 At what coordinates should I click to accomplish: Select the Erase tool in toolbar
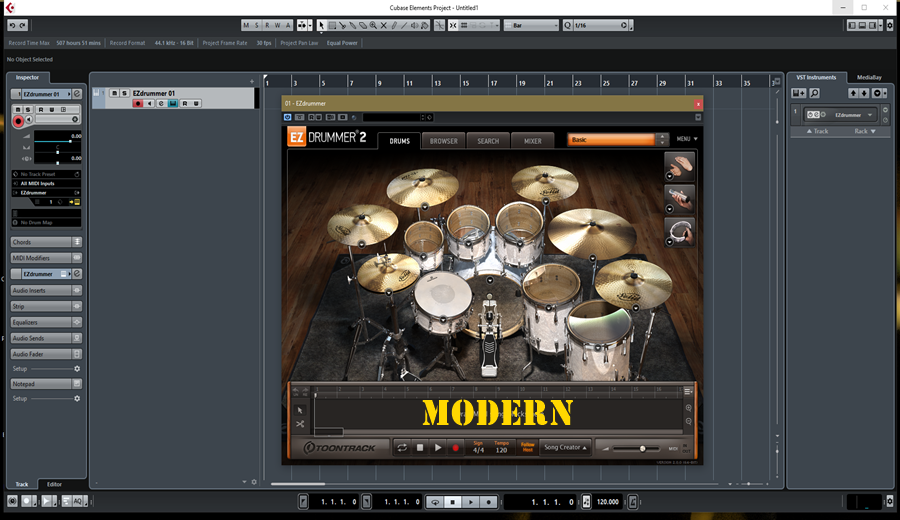(x=363, y=25)
